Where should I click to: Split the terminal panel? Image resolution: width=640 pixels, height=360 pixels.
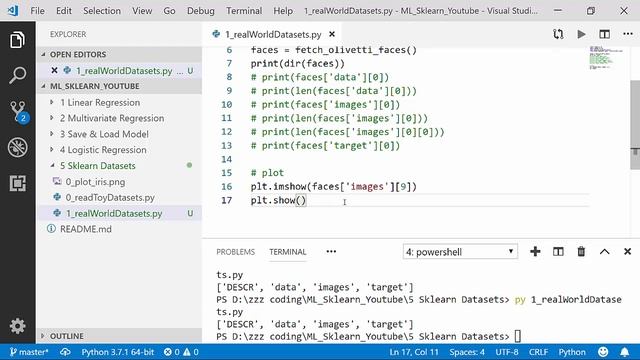pos(558,251)
